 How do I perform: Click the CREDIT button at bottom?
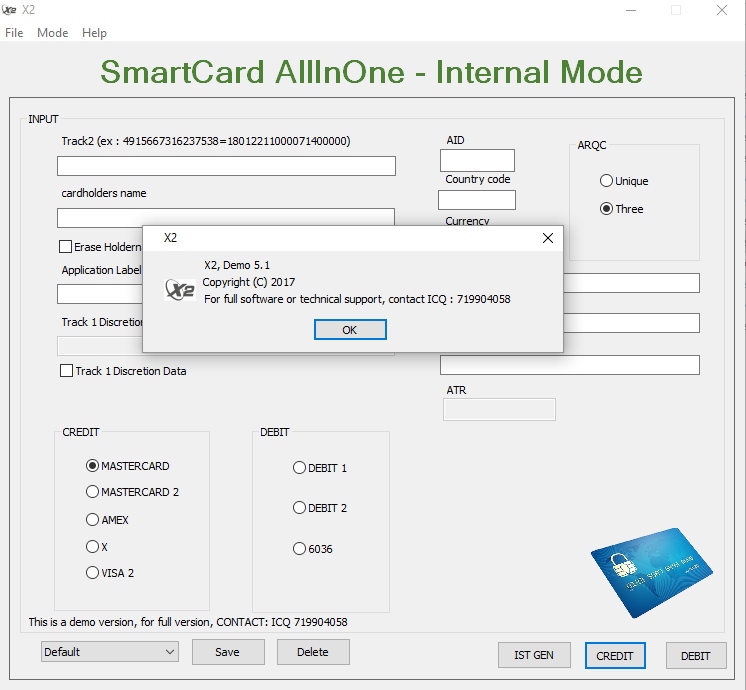tap(615, 656)
